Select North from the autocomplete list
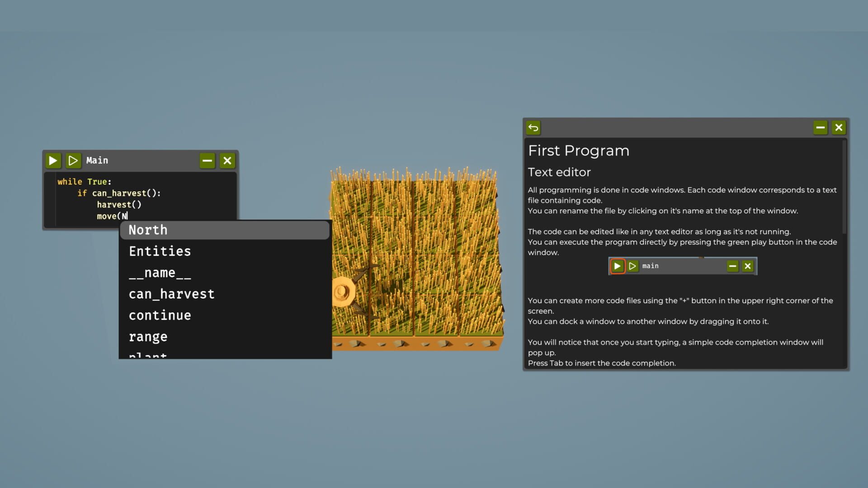Image resolution: width=868 pixels, height=488 pixels. (148, 230)
